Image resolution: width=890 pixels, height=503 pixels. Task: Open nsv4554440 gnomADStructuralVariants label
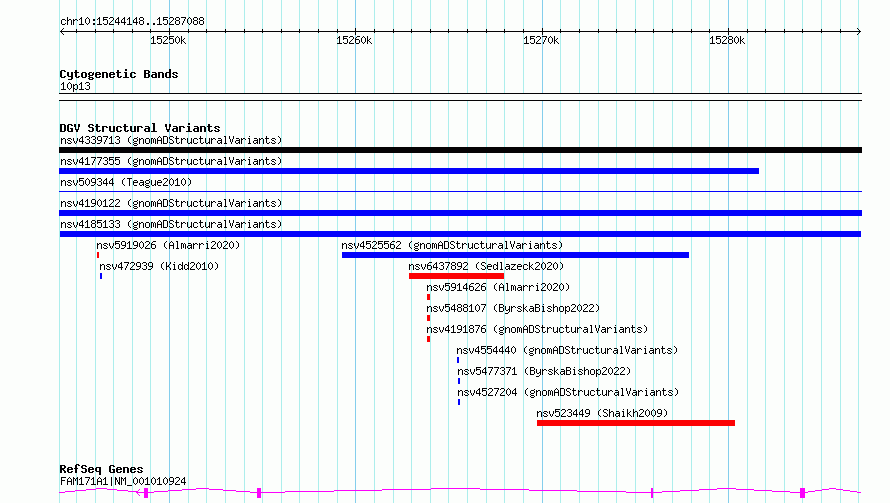click(567, 350)
